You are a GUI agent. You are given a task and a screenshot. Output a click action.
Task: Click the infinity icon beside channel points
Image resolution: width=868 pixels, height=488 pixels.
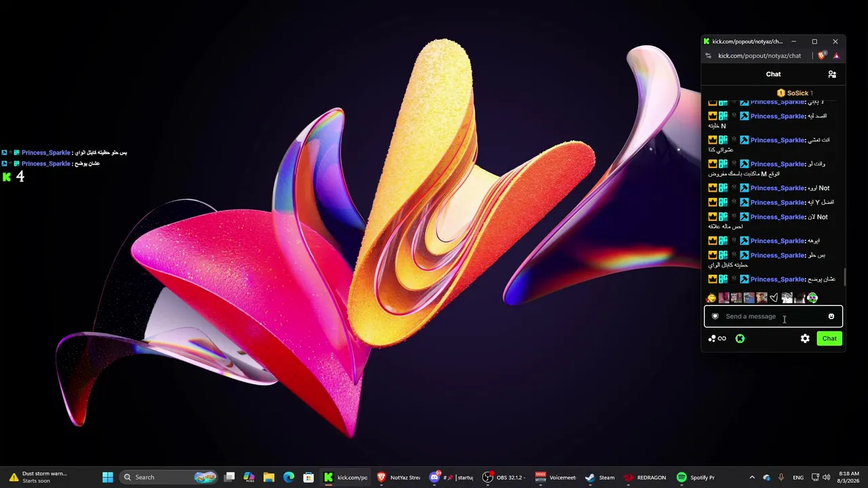[722, 338]
